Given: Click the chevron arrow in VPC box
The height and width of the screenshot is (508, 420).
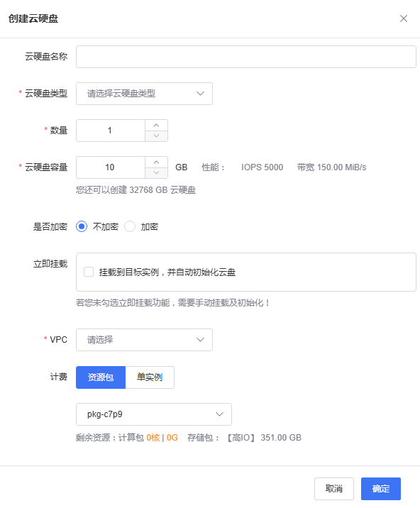Looking at the screenshot, I should tap(201, 340).
